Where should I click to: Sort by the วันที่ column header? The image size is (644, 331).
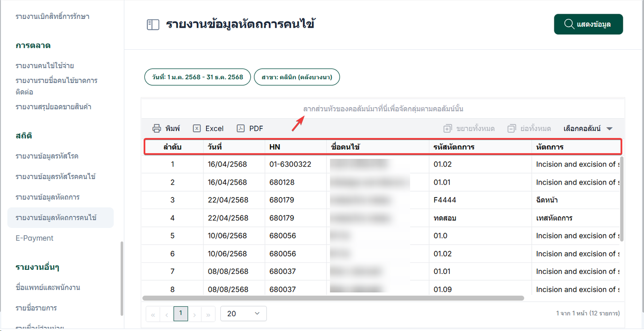215,147
